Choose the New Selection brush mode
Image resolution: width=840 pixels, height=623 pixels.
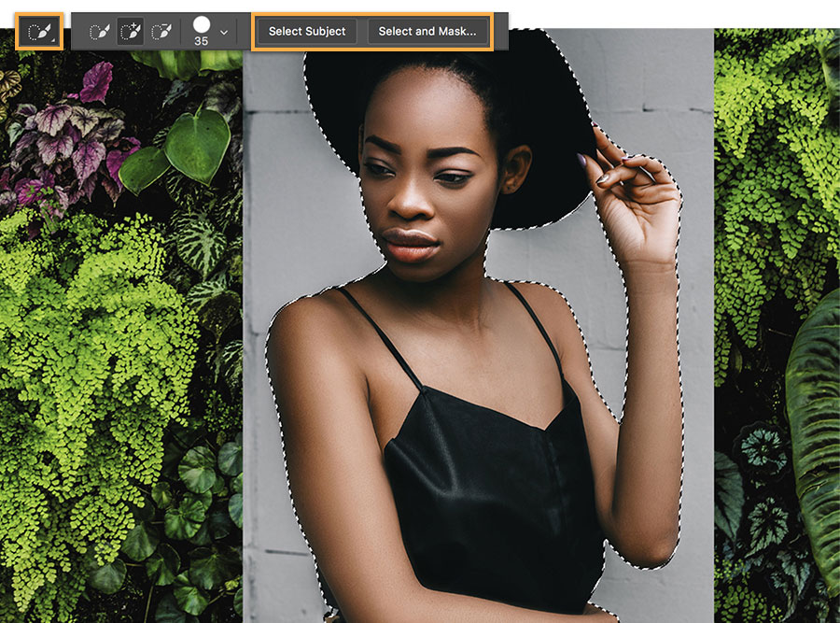(100, 32)
